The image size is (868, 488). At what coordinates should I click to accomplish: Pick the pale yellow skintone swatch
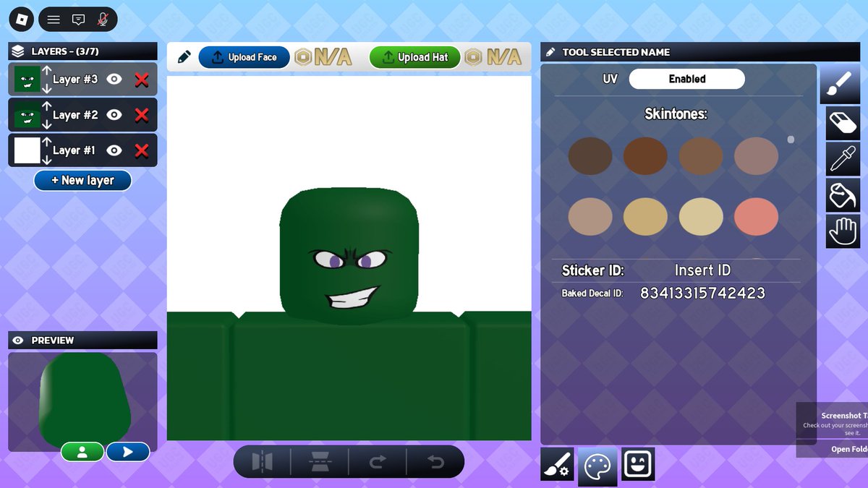[701, 217]
